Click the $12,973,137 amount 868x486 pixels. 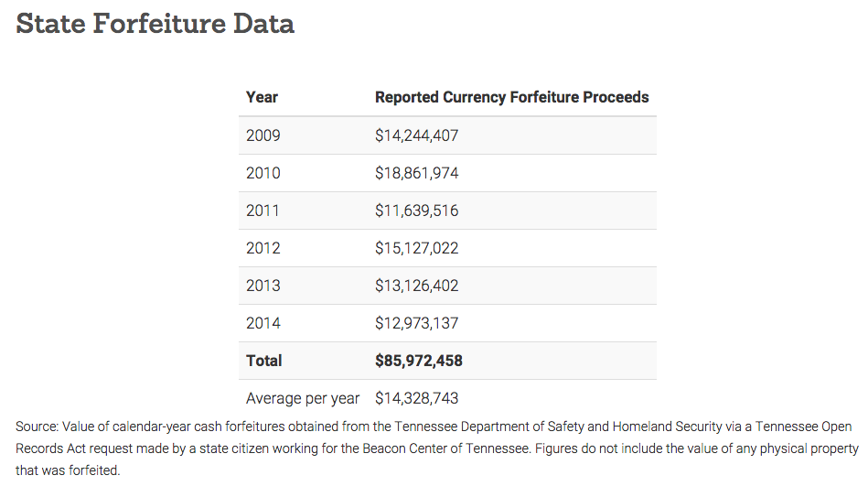point(417,323)
